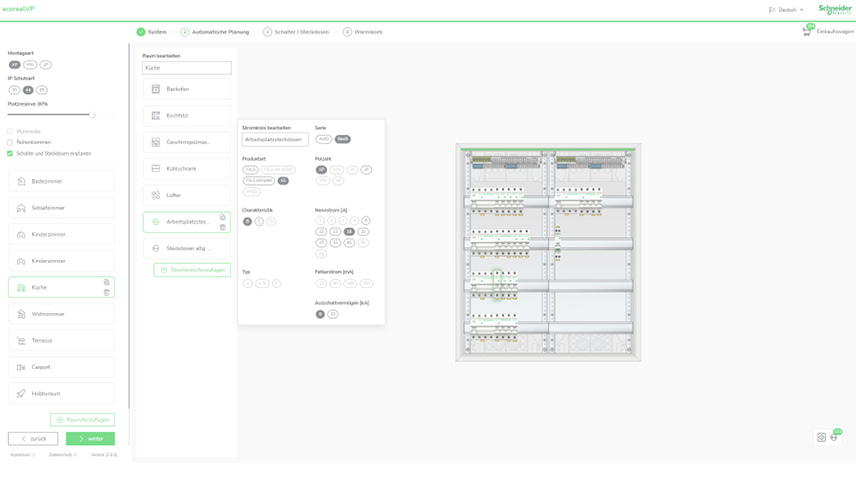Delete the Arbeitsplatzsteckdosen circuit via trash icon
This screenshot has height=482, width=856.
223,227
